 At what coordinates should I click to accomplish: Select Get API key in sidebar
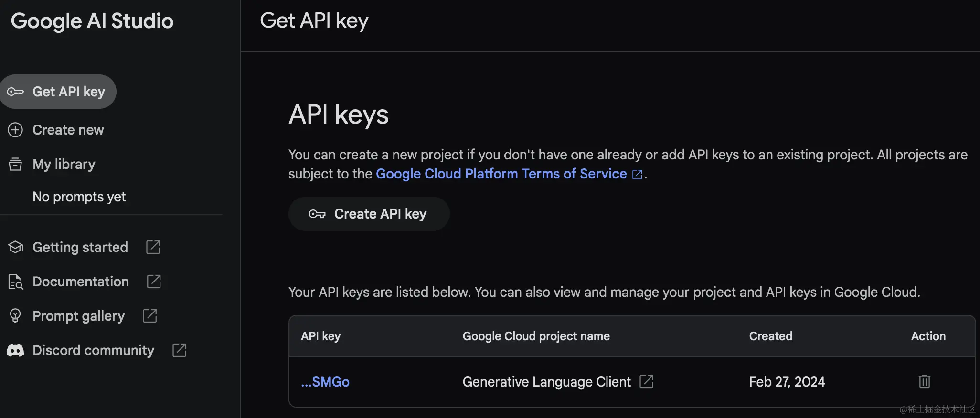(58, 92)
